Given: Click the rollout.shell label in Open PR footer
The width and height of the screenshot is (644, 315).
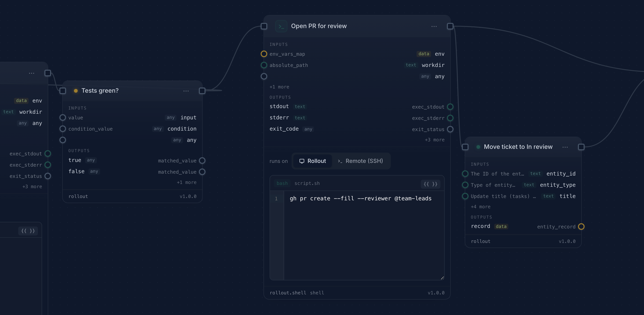Looking at the screenshot, I should 288,293.
